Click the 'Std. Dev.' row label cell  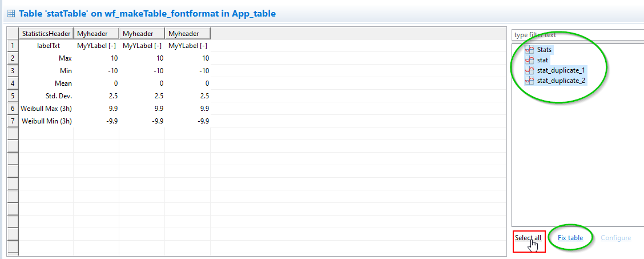pos(58,95)
